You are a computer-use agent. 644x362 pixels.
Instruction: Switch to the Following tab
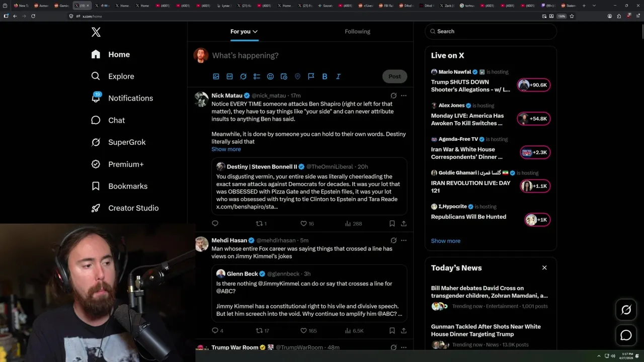tap(357, 31)
